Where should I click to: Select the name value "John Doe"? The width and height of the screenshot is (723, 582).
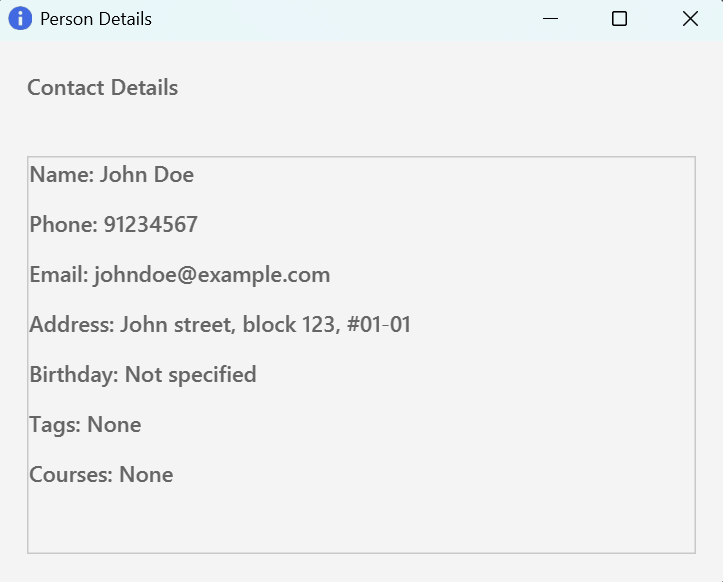coord(147,175)
